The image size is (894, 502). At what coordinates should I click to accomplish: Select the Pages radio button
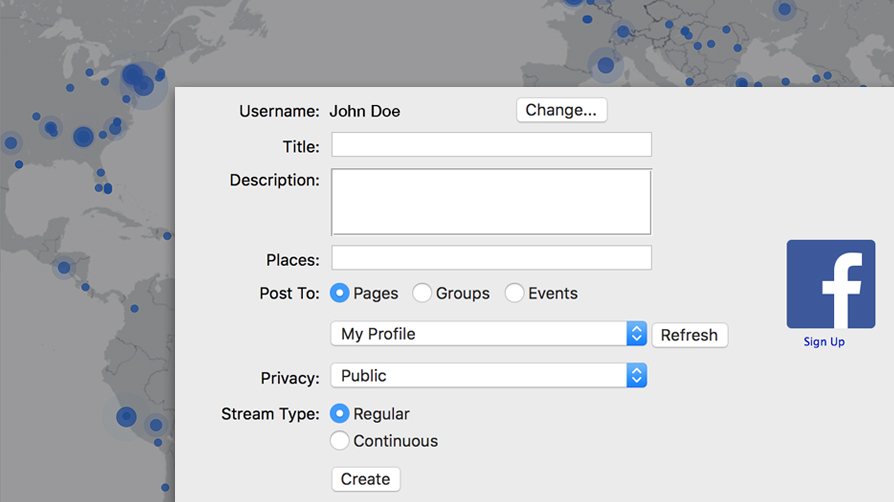(339, 293)
